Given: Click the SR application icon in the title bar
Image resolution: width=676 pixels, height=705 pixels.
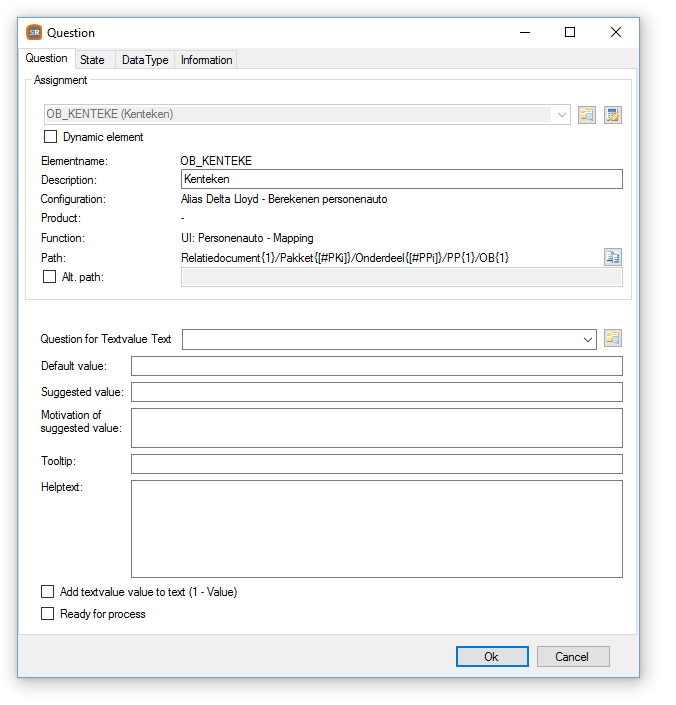Looking at the screenshot, I should [x=34, y=32].
